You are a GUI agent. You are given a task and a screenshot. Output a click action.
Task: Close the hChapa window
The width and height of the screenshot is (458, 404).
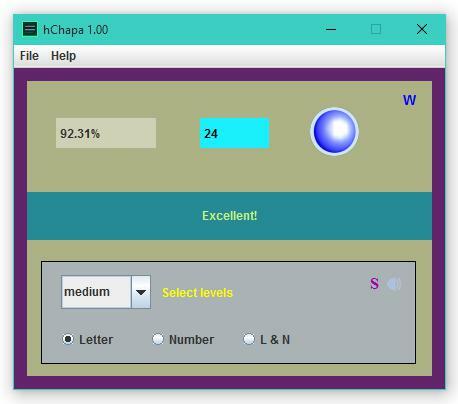[x=422, y=29]
